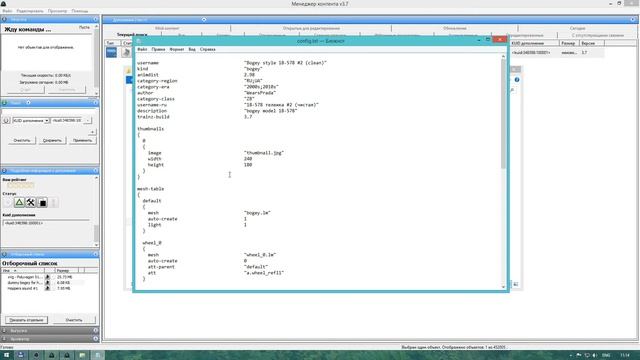Switch to Открытые для редактирования tab
The width and height of the screenshot is (640, 360).
[x=311, y=28]
